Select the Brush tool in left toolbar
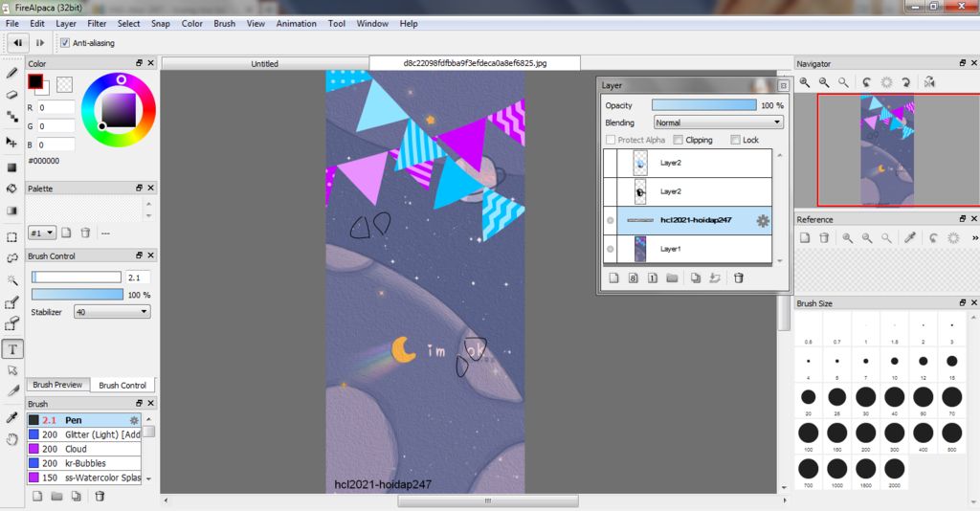The height and width of the screenshot is (511, 980). (x=11, y=73)
